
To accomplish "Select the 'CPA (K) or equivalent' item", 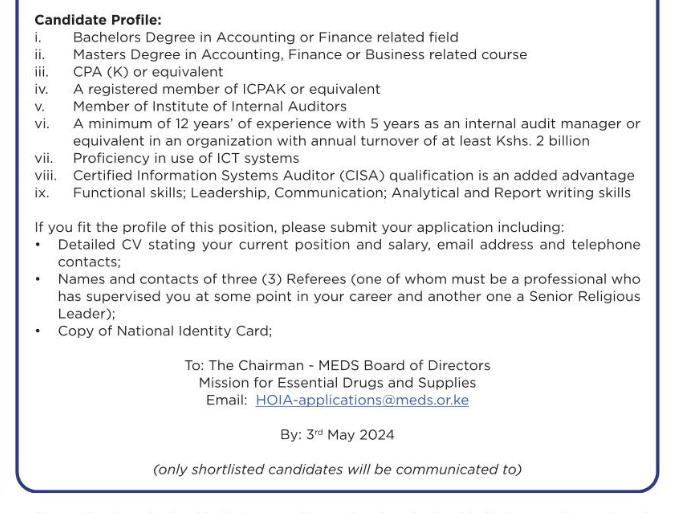I will 148,72.
